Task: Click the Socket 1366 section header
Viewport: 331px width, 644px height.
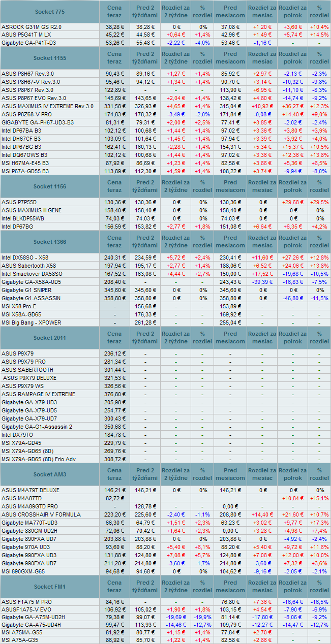Action: pyautogui.click(x=50, y=241)
